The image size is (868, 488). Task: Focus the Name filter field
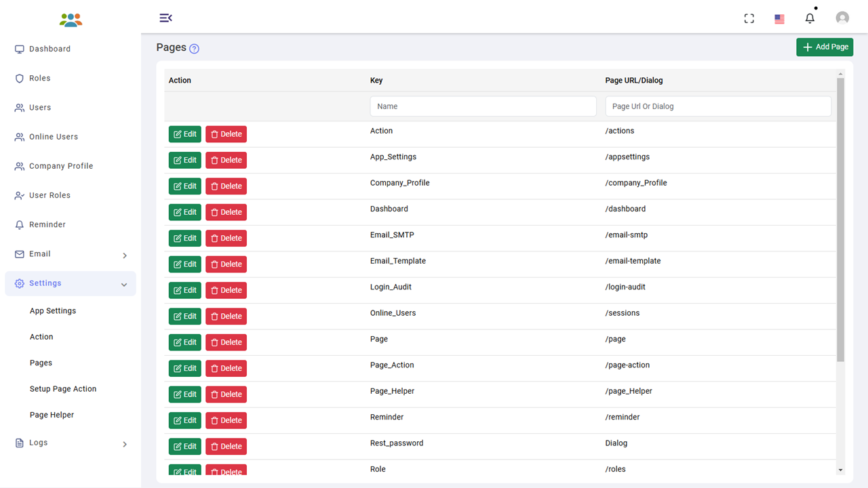483,106
